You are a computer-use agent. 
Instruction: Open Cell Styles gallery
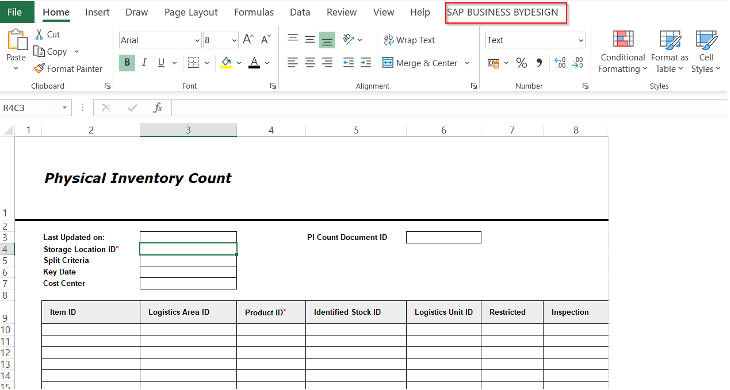(x=706, y=51)
